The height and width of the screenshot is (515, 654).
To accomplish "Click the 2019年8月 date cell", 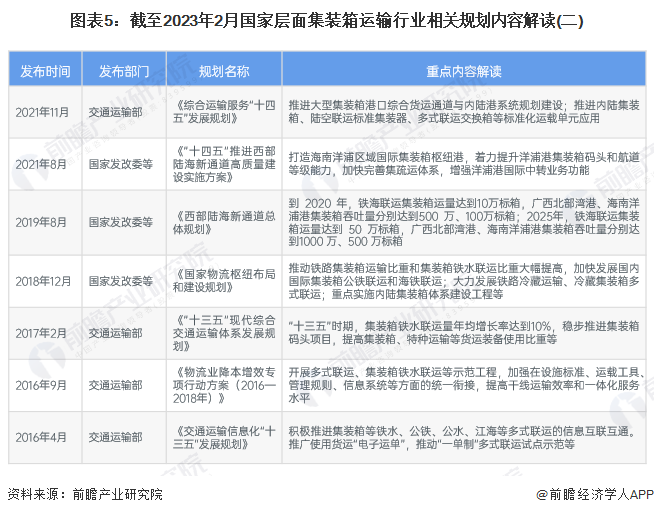I will (41, 222).
